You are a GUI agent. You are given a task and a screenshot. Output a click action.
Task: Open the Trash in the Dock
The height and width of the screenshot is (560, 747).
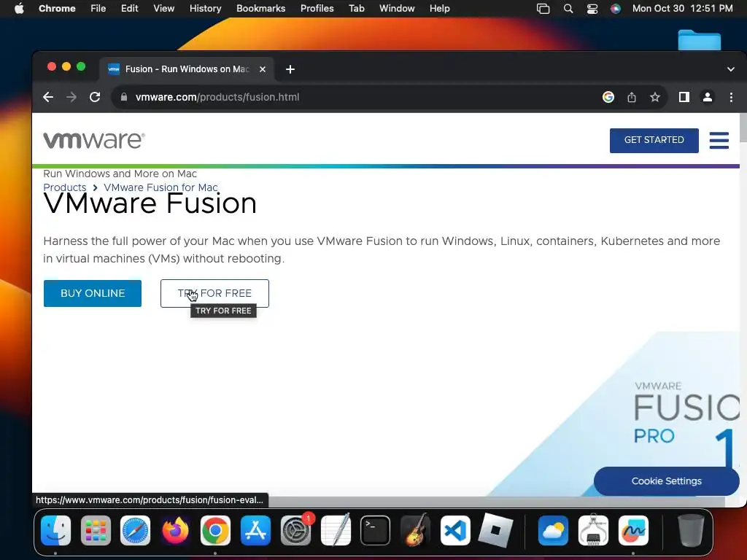click(691, 530)
